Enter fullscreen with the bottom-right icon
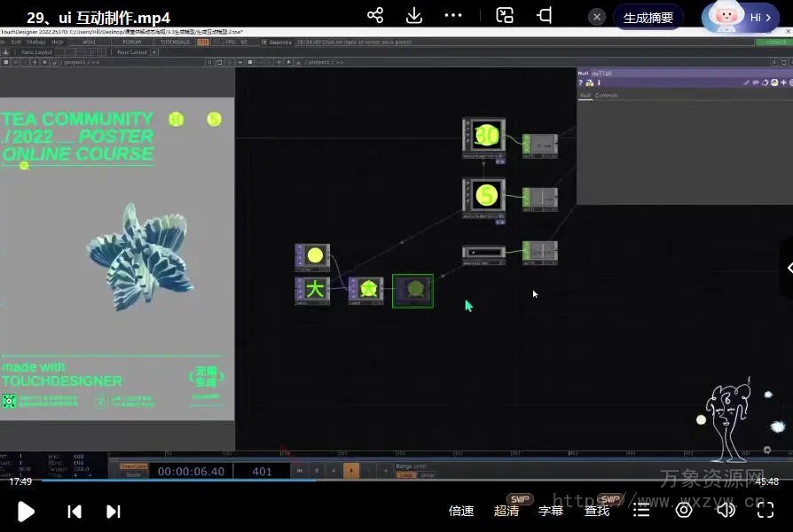Image resolution: width=793 pixels, height=532 pixels. point(765,511)
